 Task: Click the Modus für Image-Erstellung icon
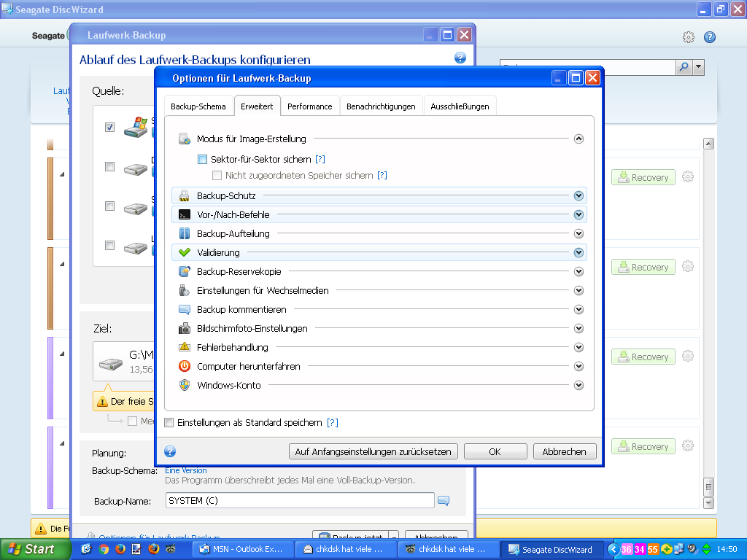click(185, 139)
